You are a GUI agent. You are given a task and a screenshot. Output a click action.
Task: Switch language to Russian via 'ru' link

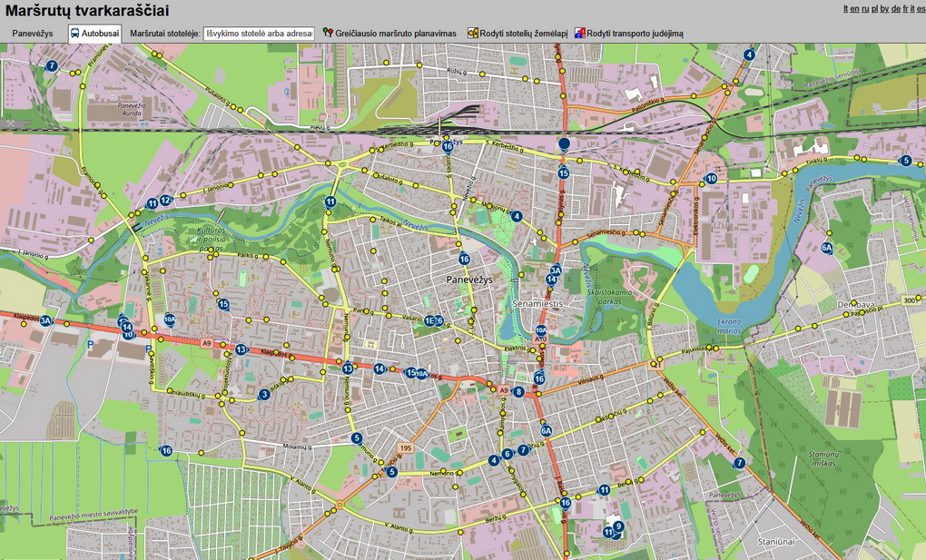pos(865,8)
